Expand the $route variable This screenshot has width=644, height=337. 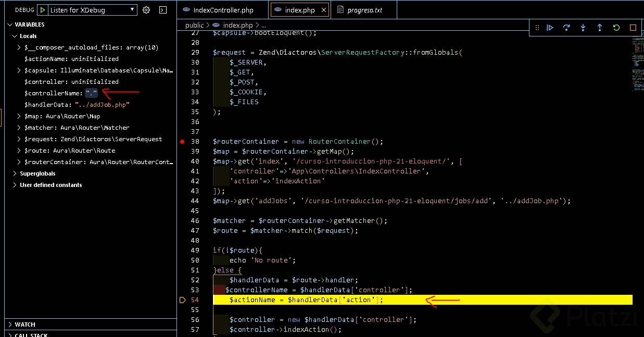click(x=19, y=151)
